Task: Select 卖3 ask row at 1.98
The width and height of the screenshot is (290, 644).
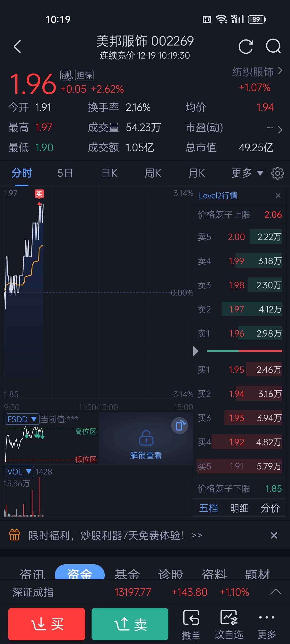Action: click(240, 285)
